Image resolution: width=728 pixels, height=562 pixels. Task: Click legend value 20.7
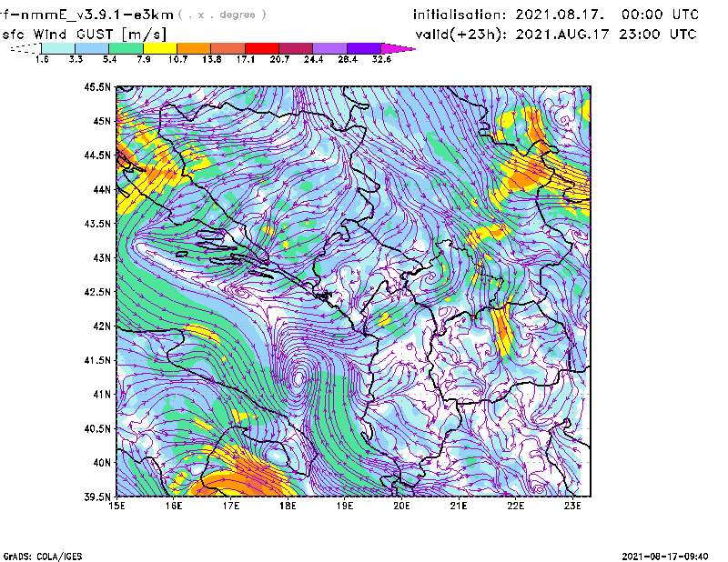[279, 59]
